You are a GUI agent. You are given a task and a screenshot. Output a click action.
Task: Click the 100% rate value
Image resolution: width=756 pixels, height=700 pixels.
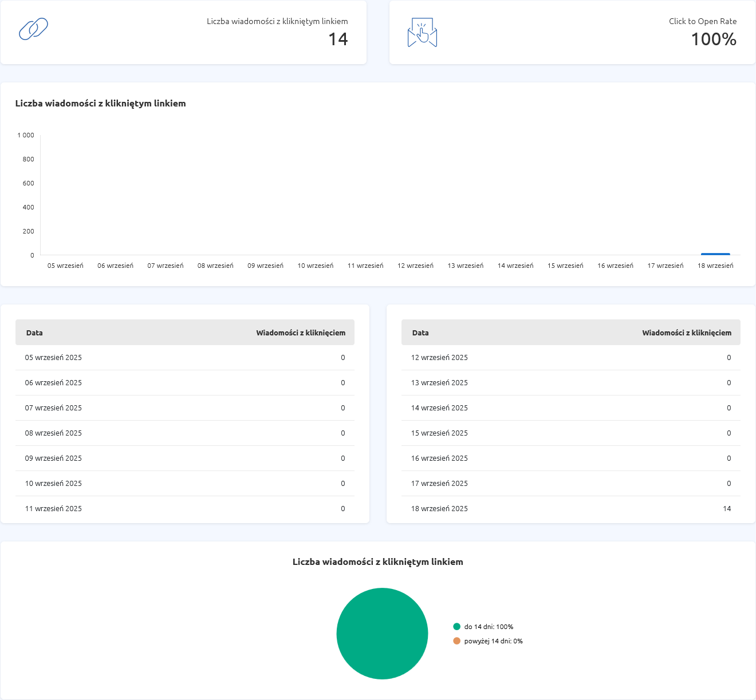pyautogui.click(x=714, y=39)
